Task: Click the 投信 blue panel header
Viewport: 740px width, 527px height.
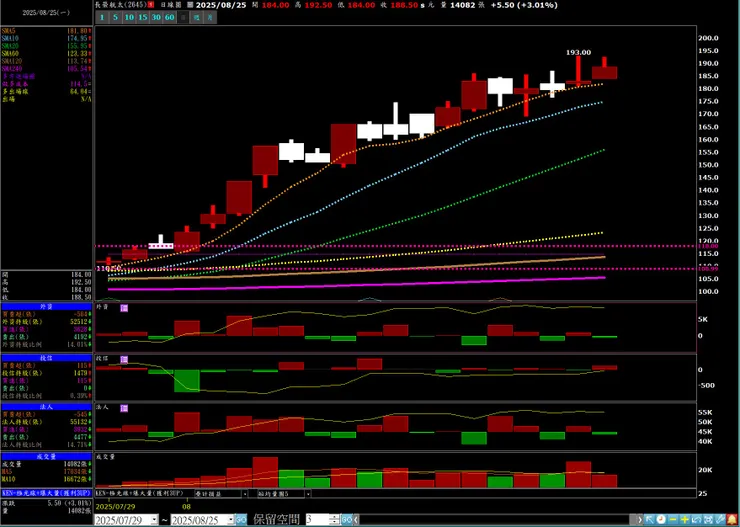Action: point(46,358)
